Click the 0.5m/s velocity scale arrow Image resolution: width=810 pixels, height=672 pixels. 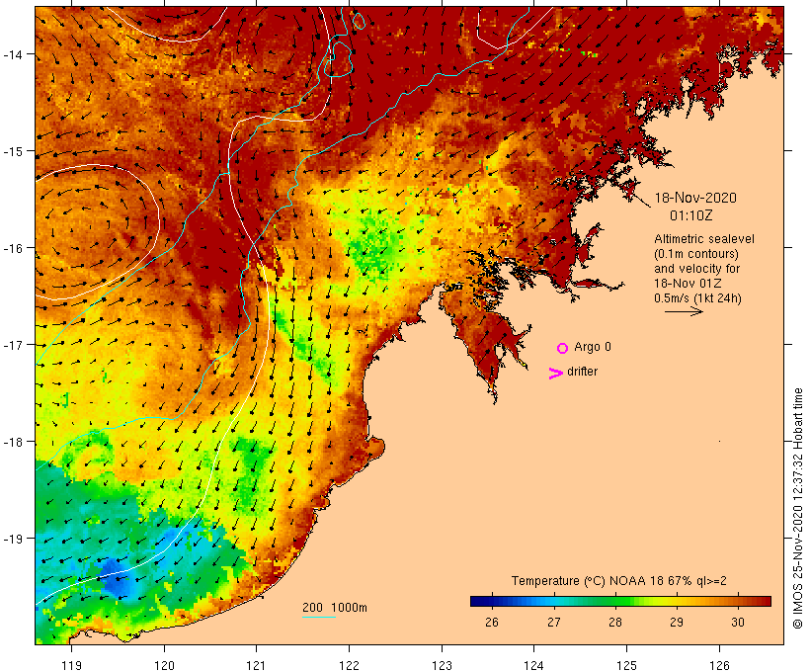pyautogui.click(x=684, y=311)
